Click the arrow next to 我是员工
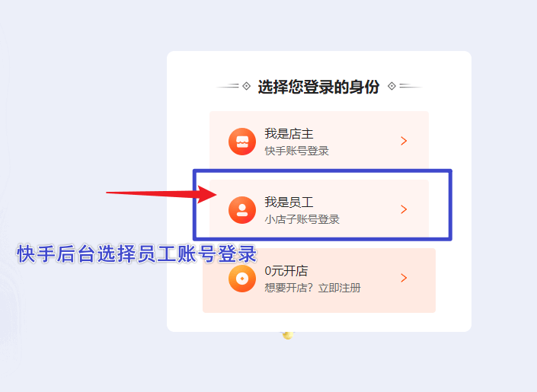 coord(404,209)
